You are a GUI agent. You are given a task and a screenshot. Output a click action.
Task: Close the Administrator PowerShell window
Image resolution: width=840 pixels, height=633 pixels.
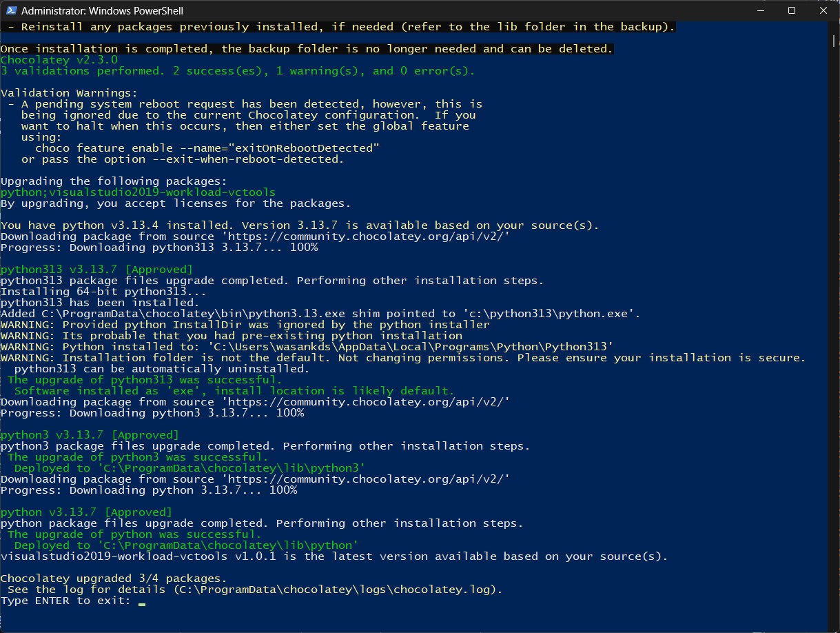(x=823, y=11)
